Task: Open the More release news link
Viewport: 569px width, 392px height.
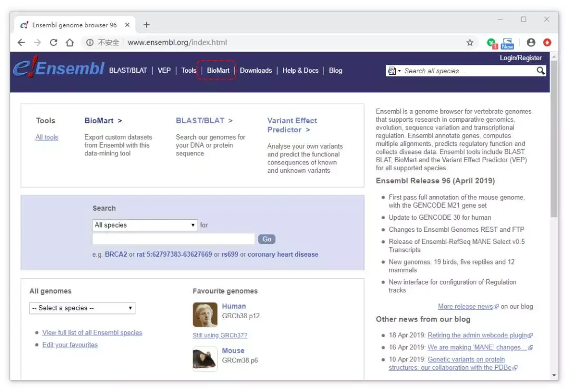Action: (x=465, y=306)
